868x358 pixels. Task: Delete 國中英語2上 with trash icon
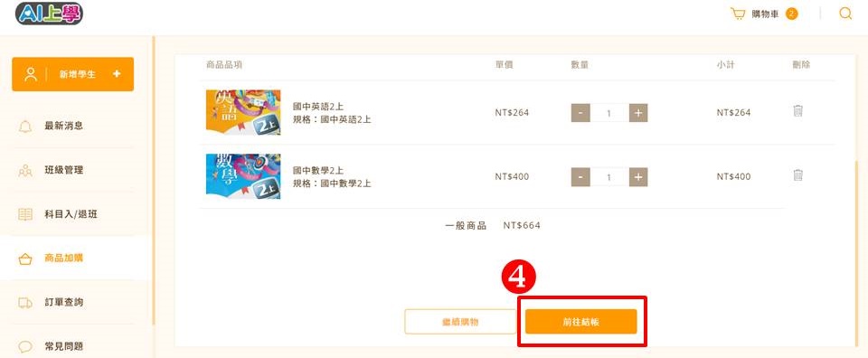(x=797, y=110)
